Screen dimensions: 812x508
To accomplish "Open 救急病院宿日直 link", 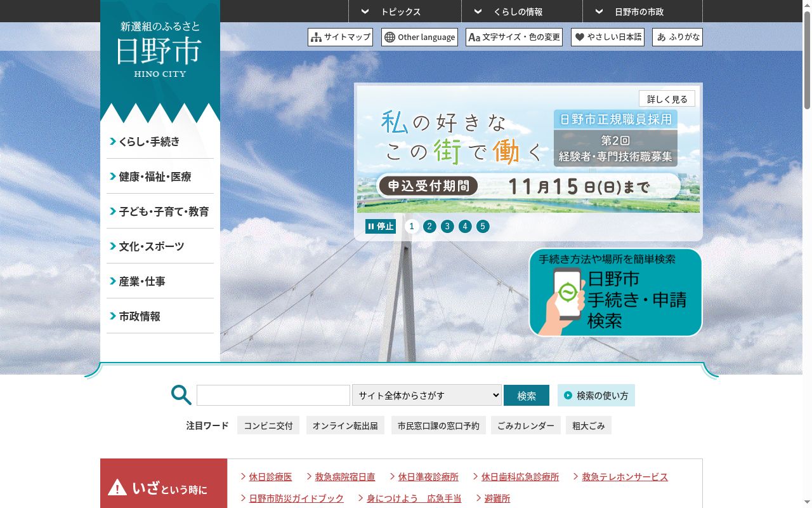I will click(345, 476).
